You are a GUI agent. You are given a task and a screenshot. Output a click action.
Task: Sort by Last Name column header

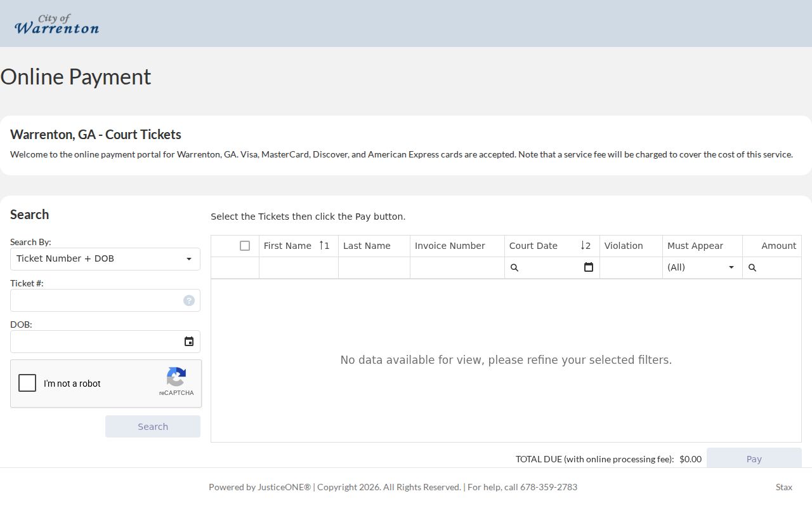coord(374,246)
